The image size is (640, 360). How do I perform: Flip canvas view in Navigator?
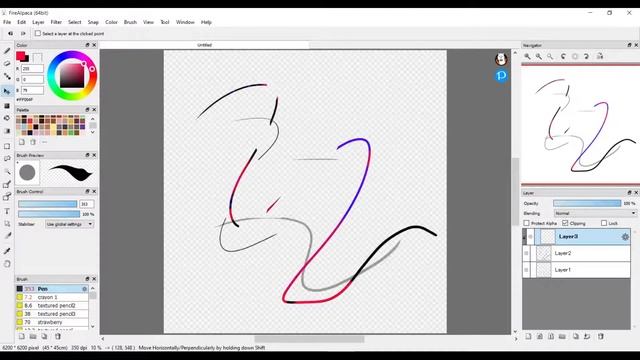tap(600, 56)
